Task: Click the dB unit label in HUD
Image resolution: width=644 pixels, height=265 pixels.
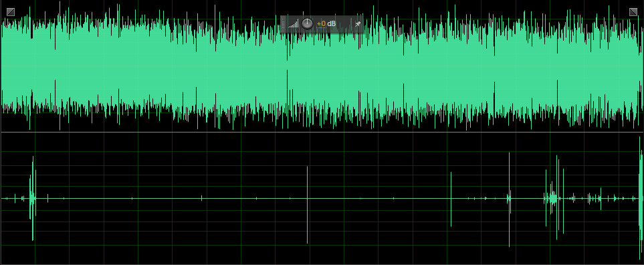Action: [332, 24]
